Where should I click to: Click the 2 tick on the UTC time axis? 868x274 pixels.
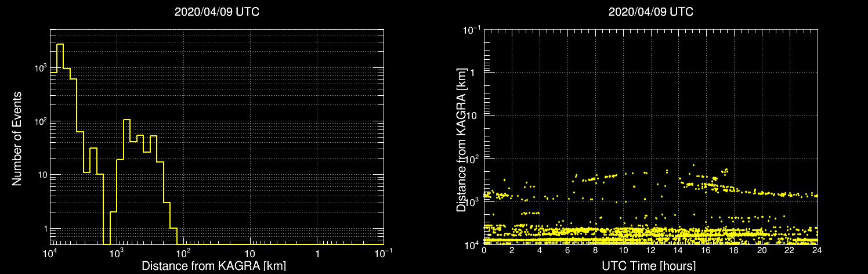pyautogui.click(x=512, y=251)
